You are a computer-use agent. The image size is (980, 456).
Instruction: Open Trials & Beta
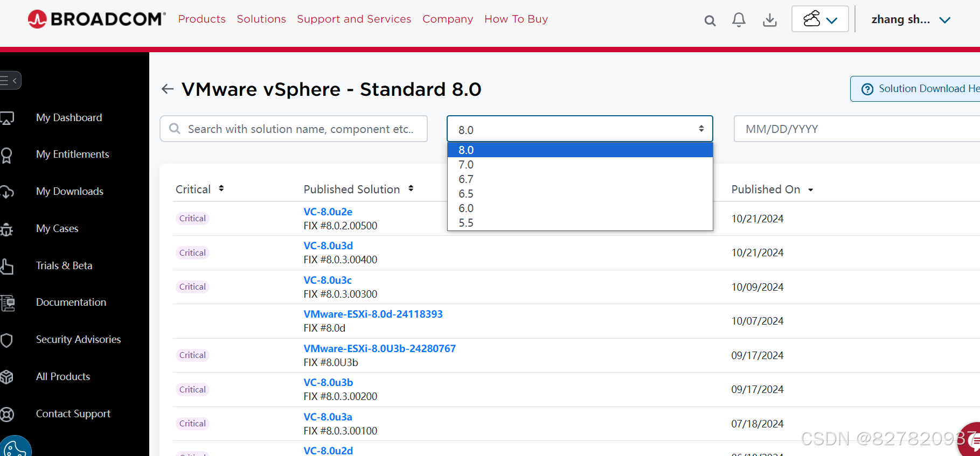coord(64,266)
